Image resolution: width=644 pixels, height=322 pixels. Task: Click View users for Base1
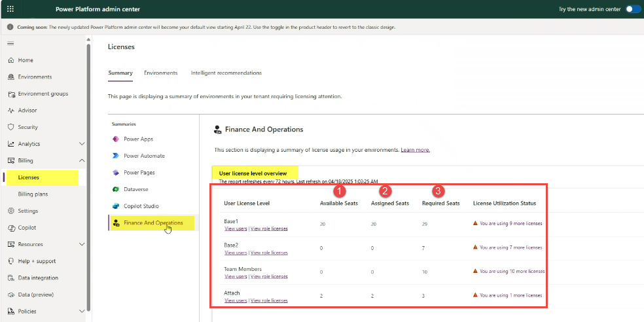pyautogui.click(x=236, y=229)
